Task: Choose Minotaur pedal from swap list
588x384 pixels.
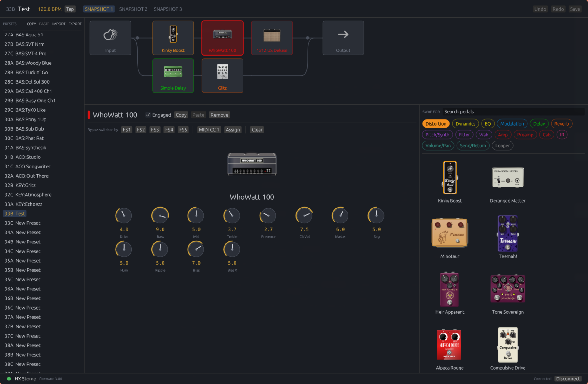Action: click(450, 238)
